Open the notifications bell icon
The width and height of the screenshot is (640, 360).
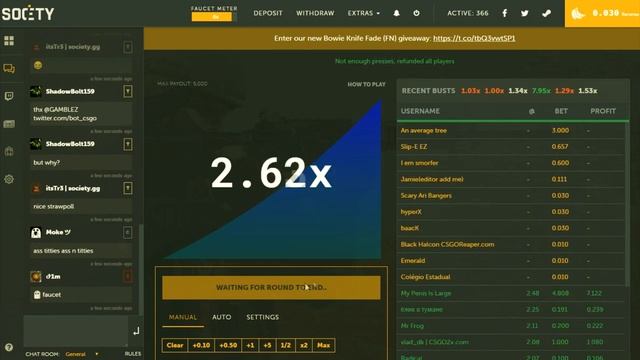396,13
